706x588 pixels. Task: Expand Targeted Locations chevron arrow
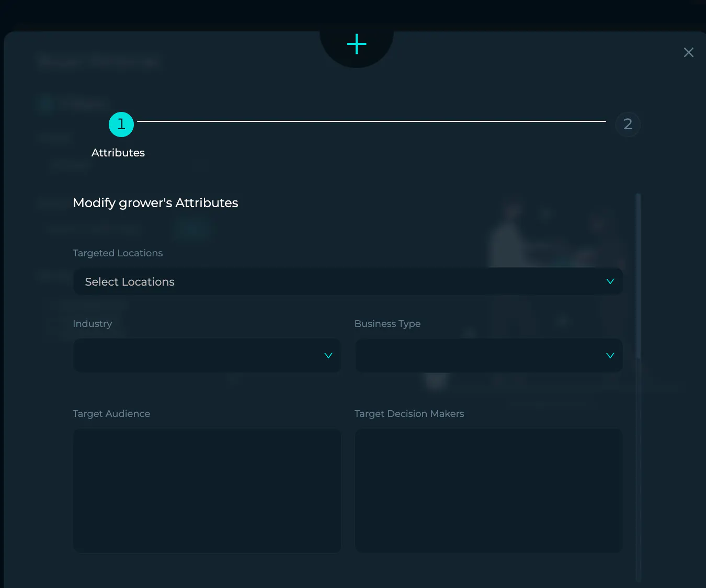pyautogui.click(x=610, y=281)
